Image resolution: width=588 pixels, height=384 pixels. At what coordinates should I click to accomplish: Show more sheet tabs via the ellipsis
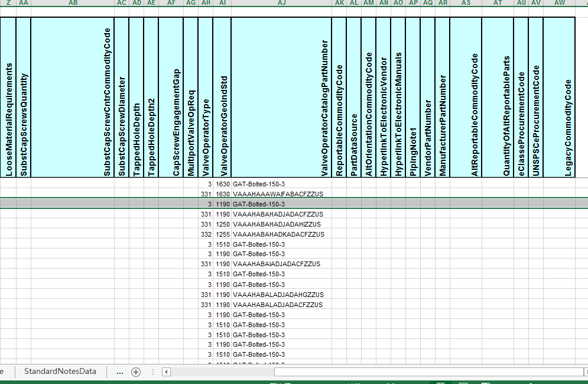pyautogui.click(x=119, y=372)
